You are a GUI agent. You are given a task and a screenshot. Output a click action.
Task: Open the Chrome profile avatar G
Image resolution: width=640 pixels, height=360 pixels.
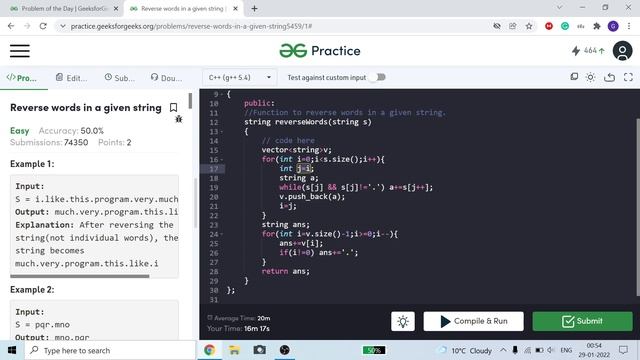tap(613, 26)
